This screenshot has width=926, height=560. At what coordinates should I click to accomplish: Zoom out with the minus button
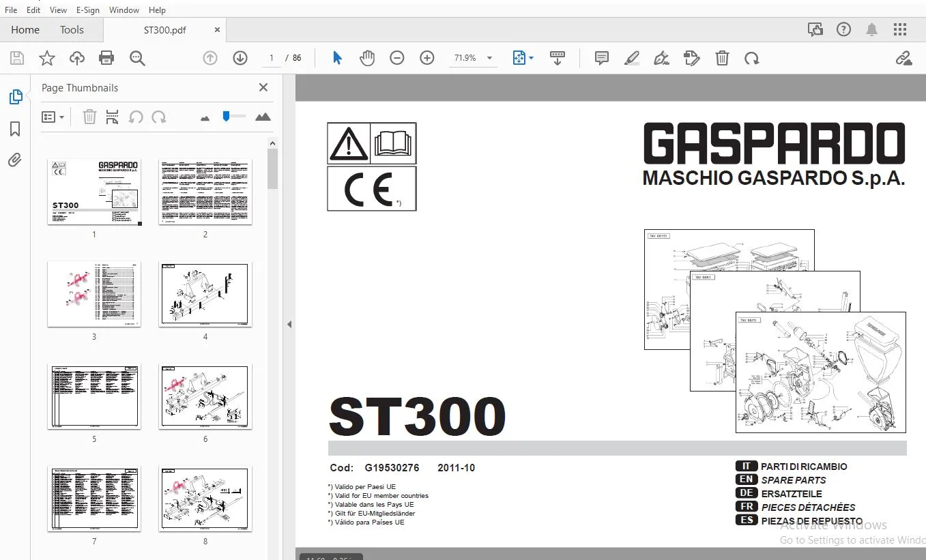click(x=397, y=59)
